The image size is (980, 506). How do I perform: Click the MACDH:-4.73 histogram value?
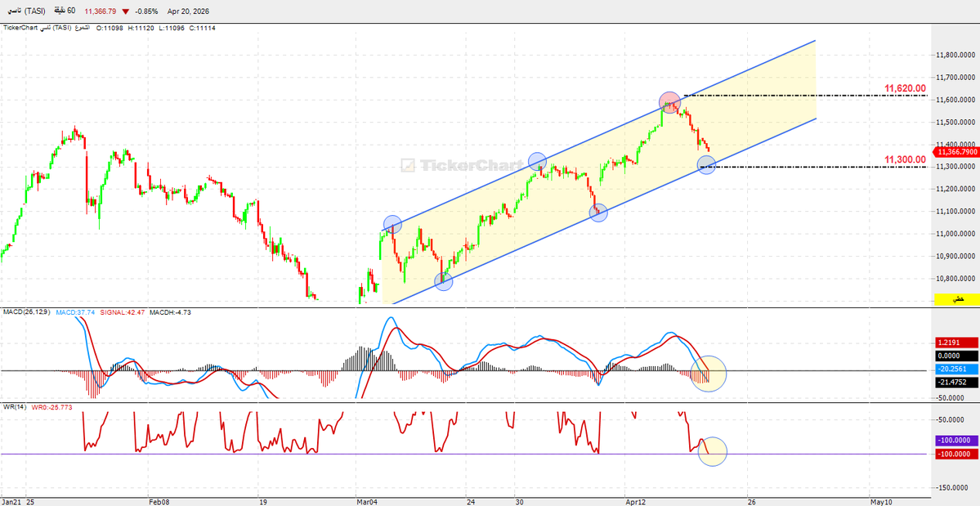click(x=171, y=311)
